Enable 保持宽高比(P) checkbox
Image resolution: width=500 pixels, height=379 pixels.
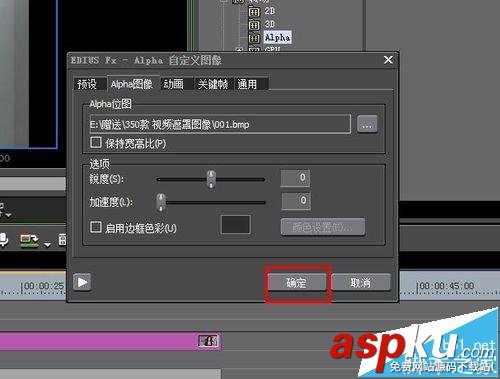point(96,143)
